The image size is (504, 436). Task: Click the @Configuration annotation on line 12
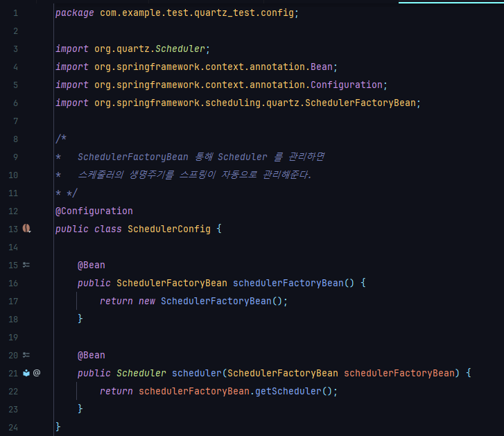94,211
